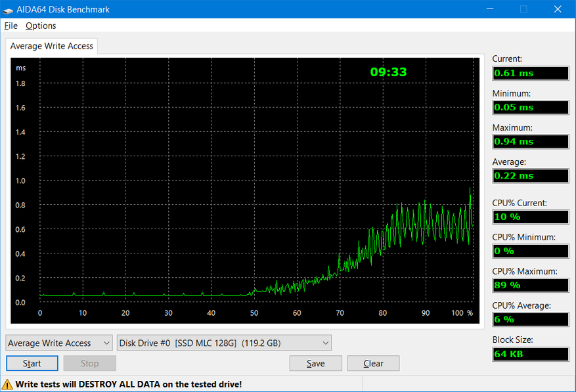Viewport: 576px width, 392px height.
Task: Click the yellow warning triangle icon
Action: (7, 384)
